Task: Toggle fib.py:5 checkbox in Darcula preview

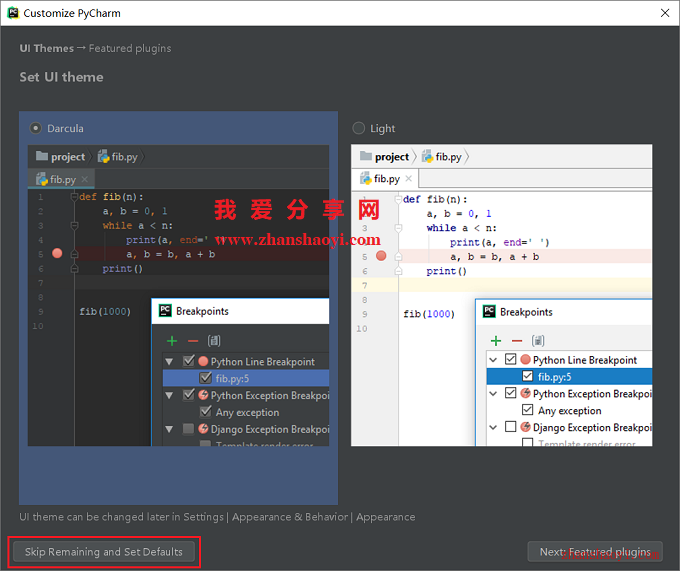Action: point(206,378)
